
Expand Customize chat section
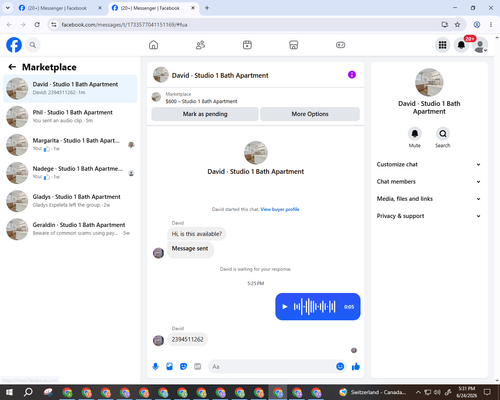(x=429, y=164)
